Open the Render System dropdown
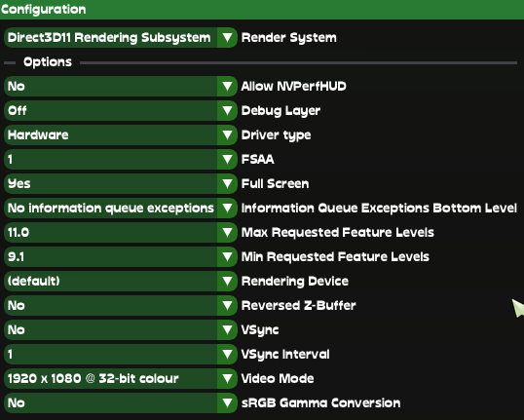Viewport: 524px width, 420px height. click(121, 37)
